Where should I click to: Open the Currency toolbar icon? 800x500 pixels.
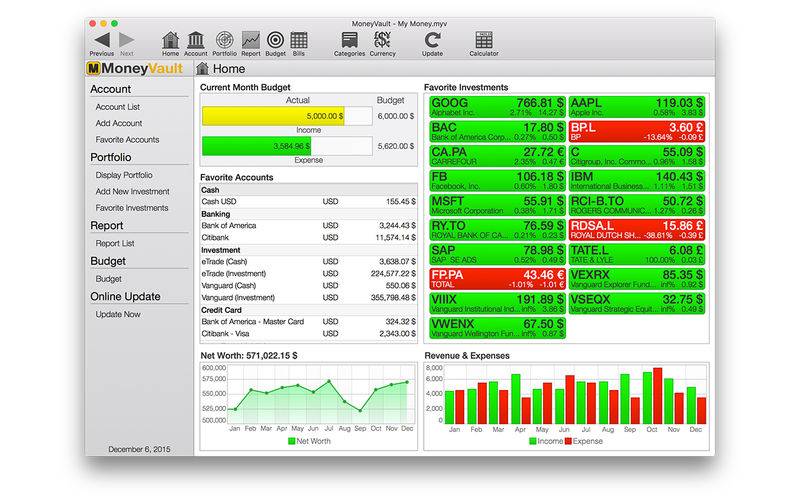pos(382,39)
